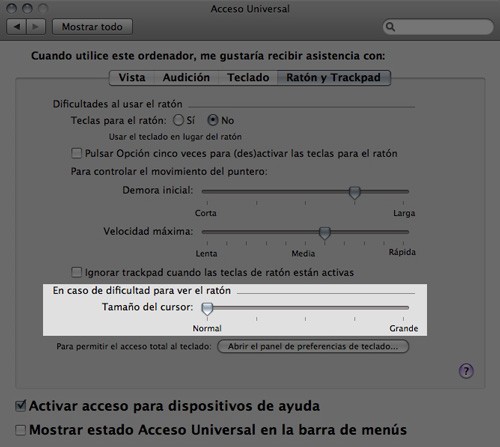Open the Audición tab
500x447 pixels.
pyautogui.click(x=186, y=78)
